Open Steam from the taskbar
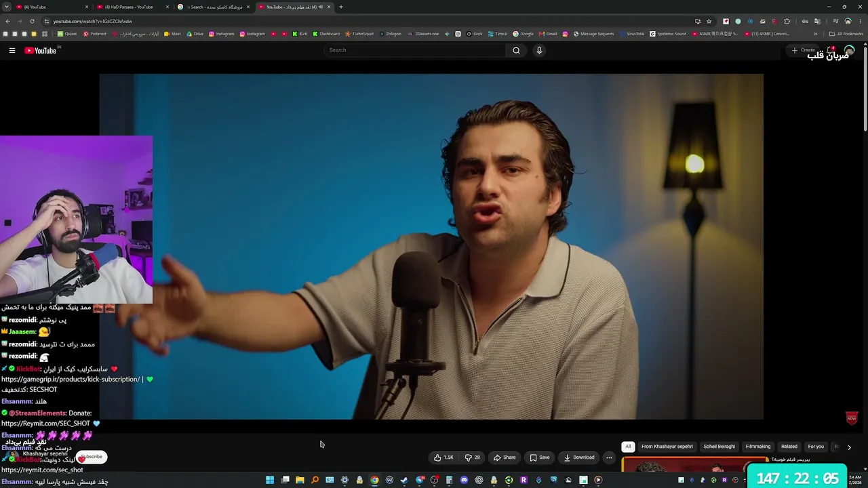This screenshot has width=868, height=488. [x=404, y=480]
